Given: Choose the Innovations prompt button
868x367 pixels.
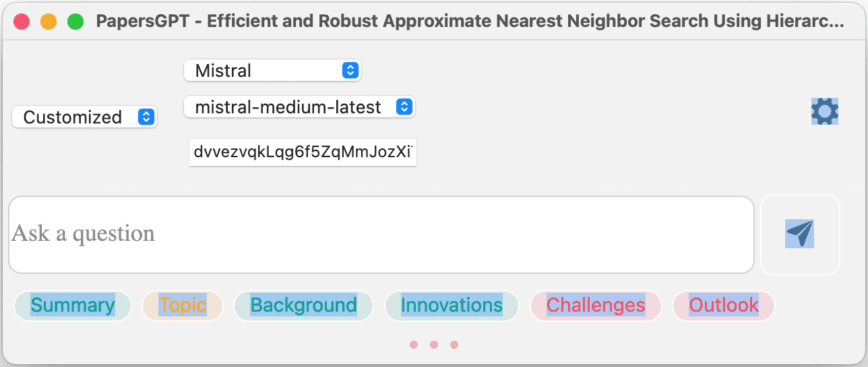Looking at the screenshot, I should click(x=452, y=306).
